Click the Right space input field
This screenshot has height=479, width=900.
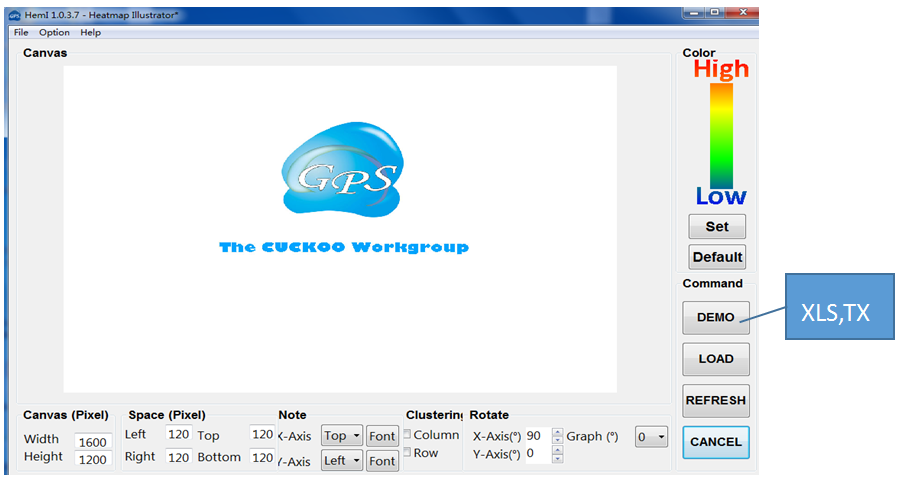[x=179, y=457]
